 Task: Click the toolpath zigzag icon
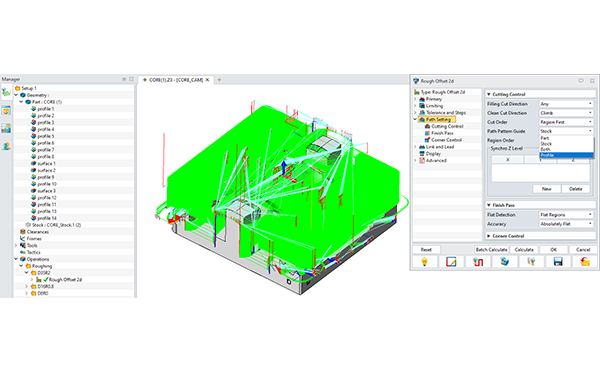click(x=478, y=262)
